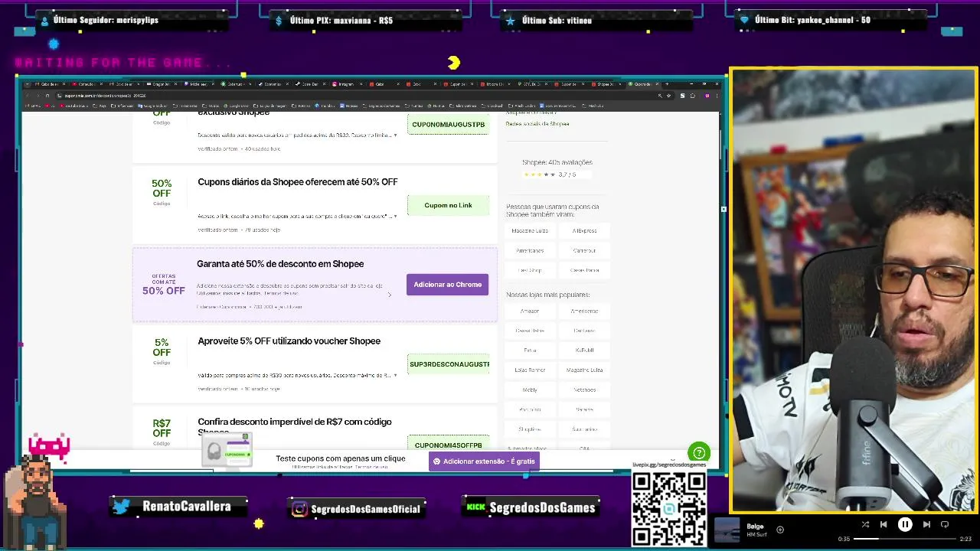This screenshot has width=980, height=551.
Task: Open Confira desconto imperdível de R$7 title
Action: point(295,427)
